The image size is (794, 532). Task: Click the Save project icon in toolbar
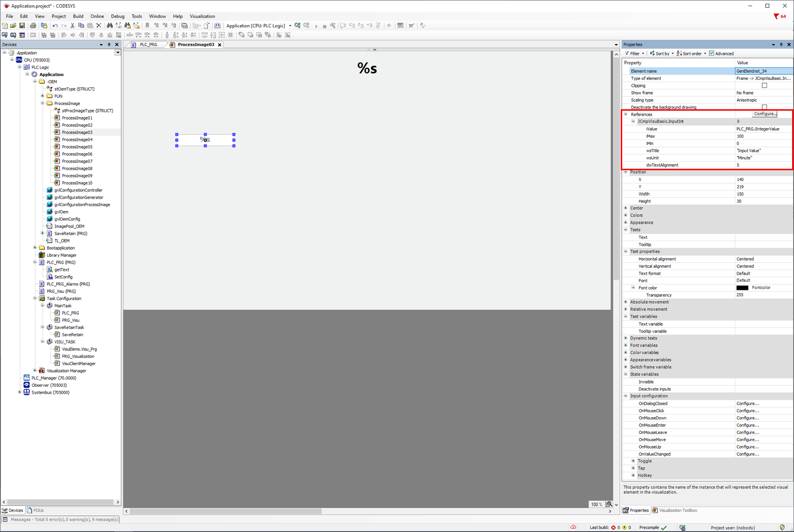[22, 26]
